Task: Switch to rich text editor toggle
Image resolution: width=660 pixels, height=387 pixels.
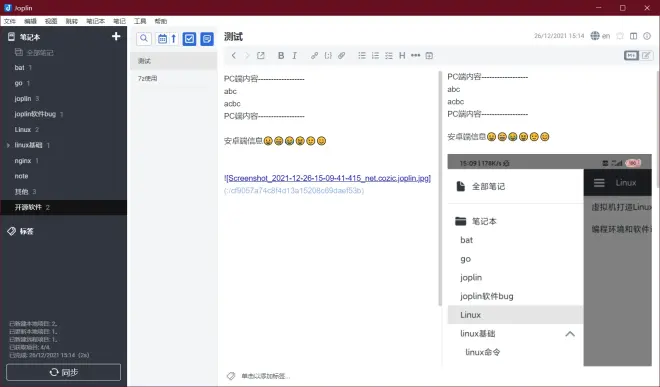Action: coord(646,56)
